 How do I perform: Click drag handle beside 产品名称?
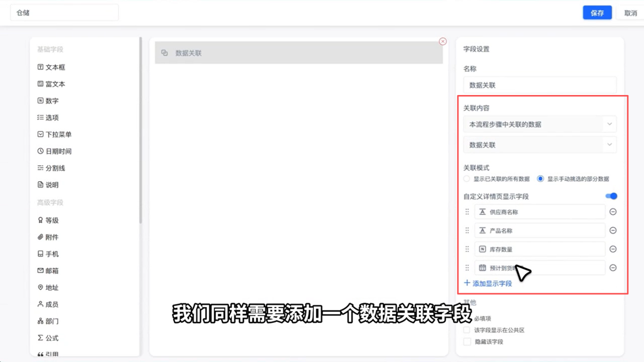tap(467, 230)
